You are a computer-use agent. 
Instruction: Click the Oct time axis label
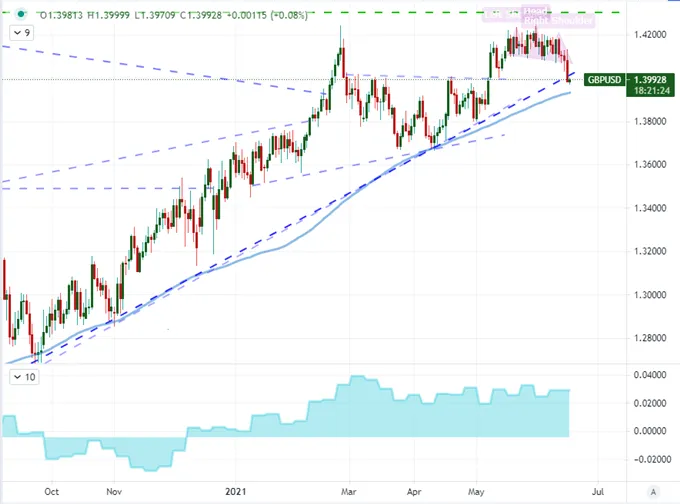52,492
